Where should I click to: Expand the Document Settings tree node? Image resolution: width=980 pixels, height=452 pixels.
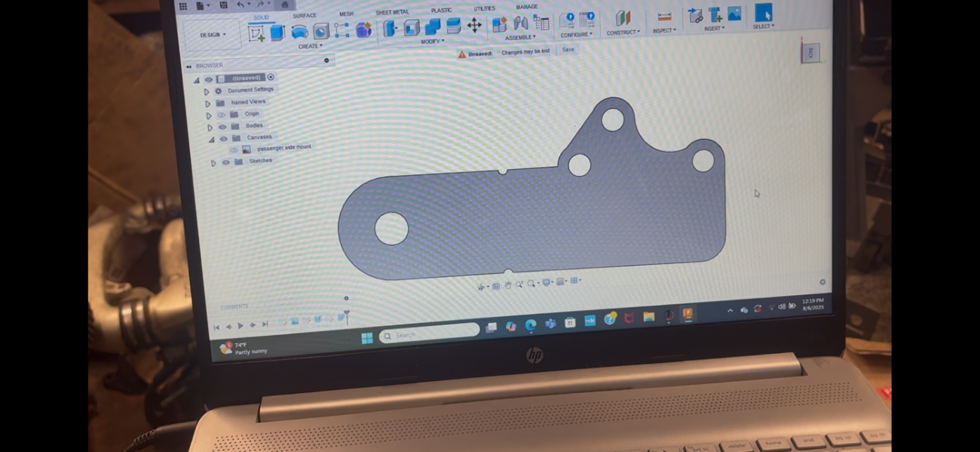(x=207, y=91)
